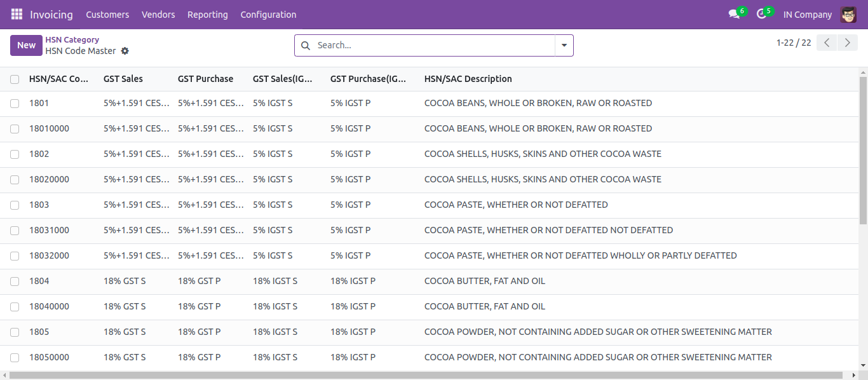
Task: Click the New button
Action: pyautogui.click(x=26, y=45)
